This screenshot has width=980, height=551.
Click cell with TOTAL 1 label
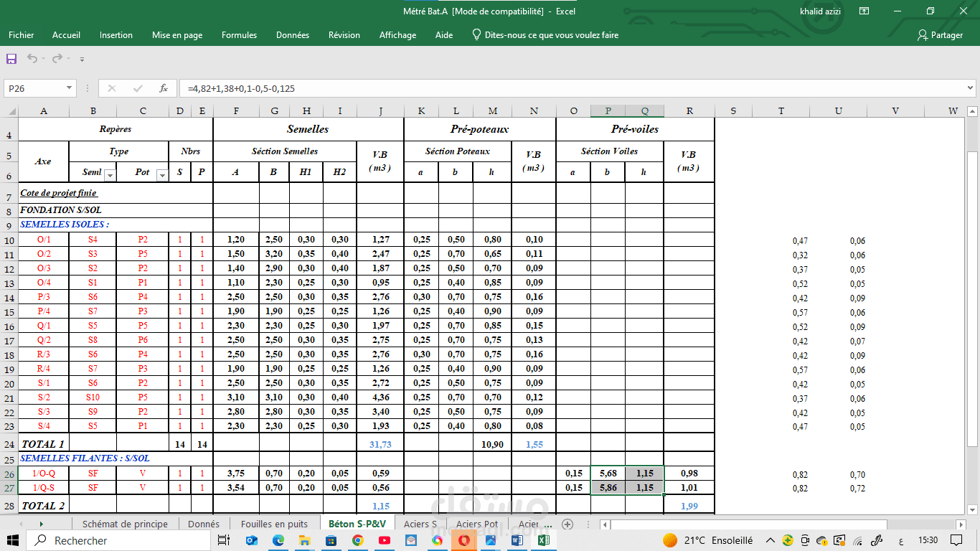pos(43,444)
